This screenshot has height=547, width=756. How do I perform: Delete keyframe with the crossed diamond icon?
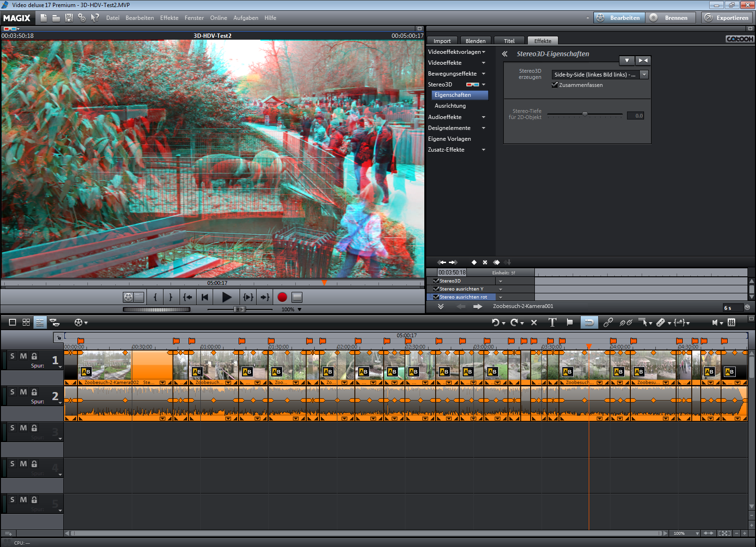point(485,262)
